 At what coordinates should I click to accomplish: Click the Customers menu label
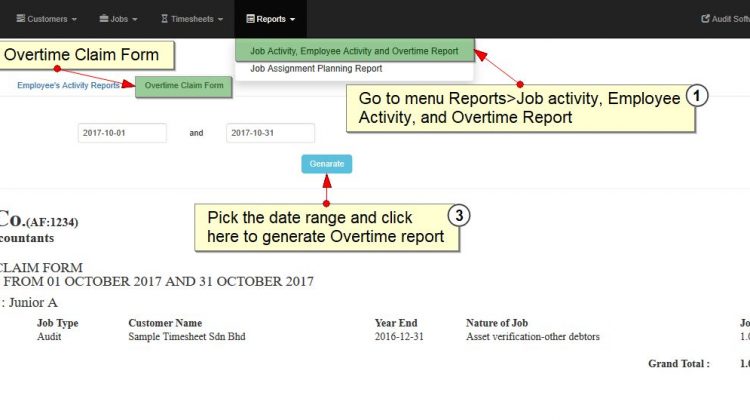47,19
